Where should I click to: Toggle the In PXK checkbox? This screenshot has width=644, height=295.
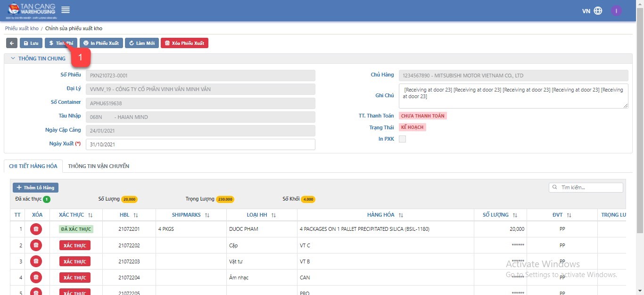coord(402,139)
